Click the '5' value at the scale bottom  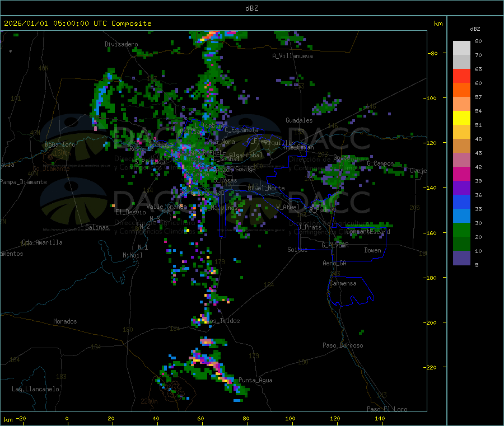(x=477, y=265)
